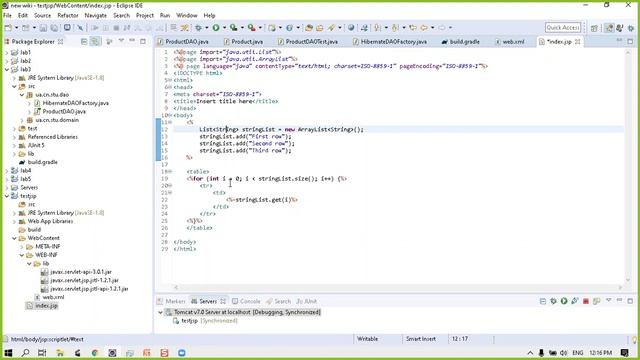
Task: Open the Windows Start menu
Action: 8,353
